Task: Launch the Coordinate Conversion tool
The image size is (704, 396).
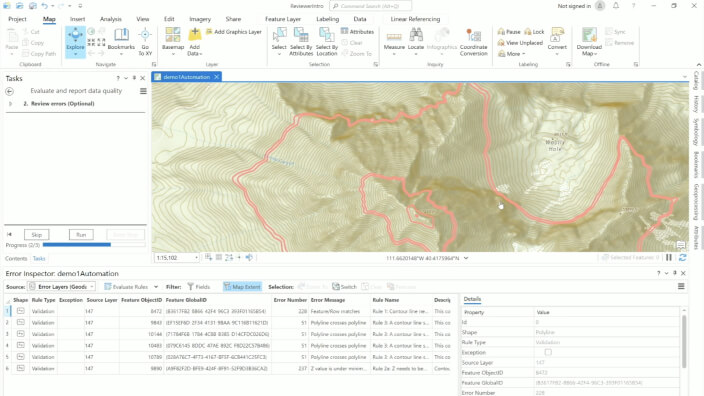Action: pos(473,42)
